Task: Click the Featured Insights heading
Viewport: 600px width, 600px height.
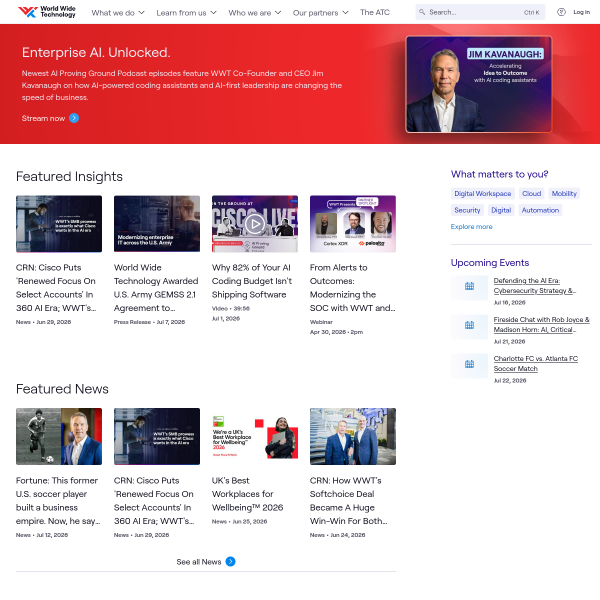Action: point(69,176)
